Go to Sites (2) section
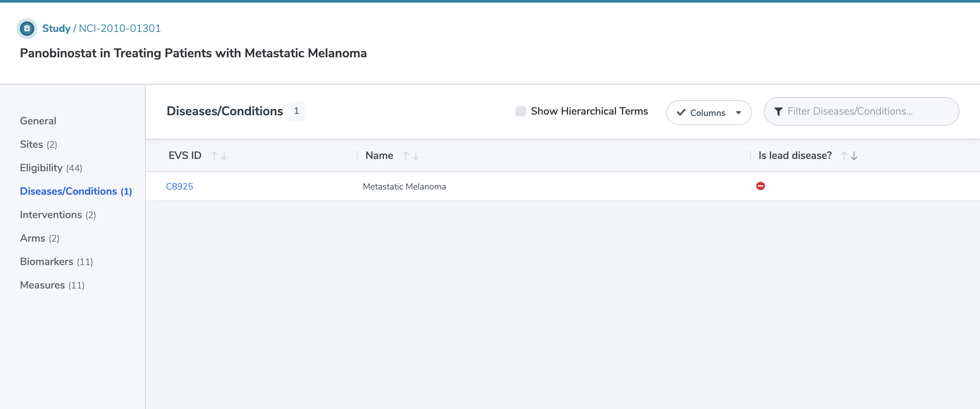Screen dimensions: 980x409 [x=38, y=145]
